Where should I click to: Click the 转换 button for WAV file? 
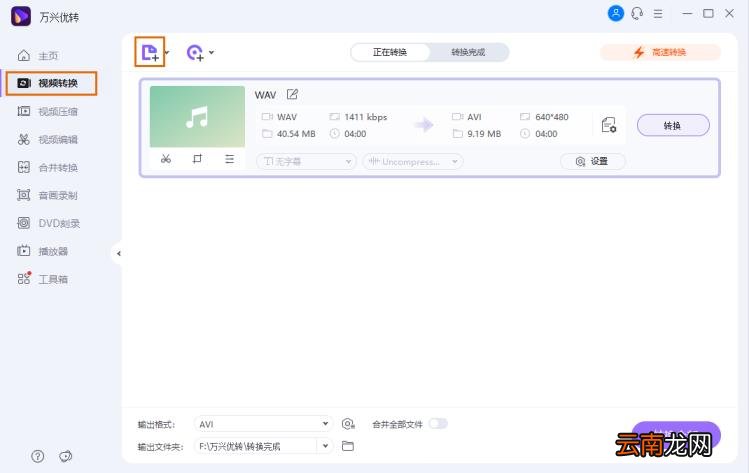point(673,125)
